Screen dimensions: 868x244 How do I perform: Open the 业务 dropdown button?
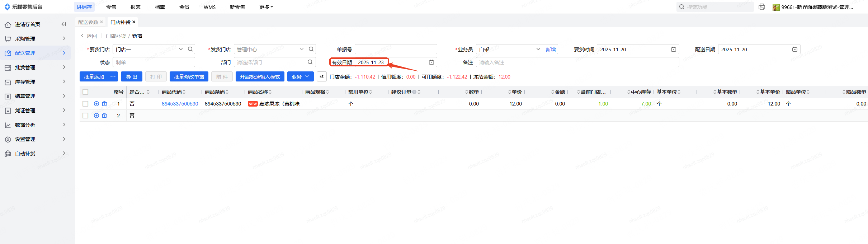301,76
